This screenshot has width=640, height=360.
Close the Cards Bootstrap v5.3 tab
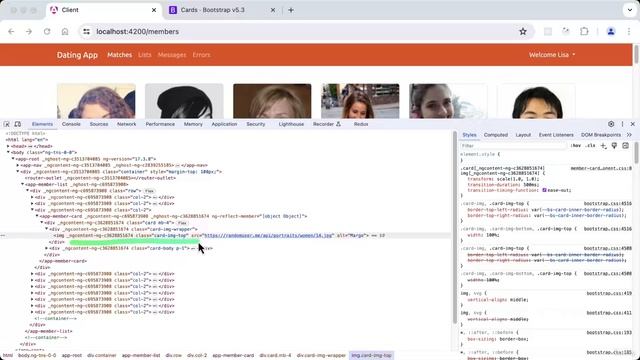point(273,10)
